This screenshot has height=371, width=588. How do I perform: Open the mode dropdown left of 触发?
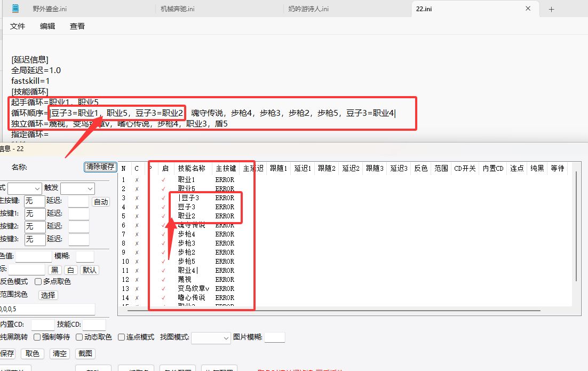pyautogui.click(x=25, y=188)
